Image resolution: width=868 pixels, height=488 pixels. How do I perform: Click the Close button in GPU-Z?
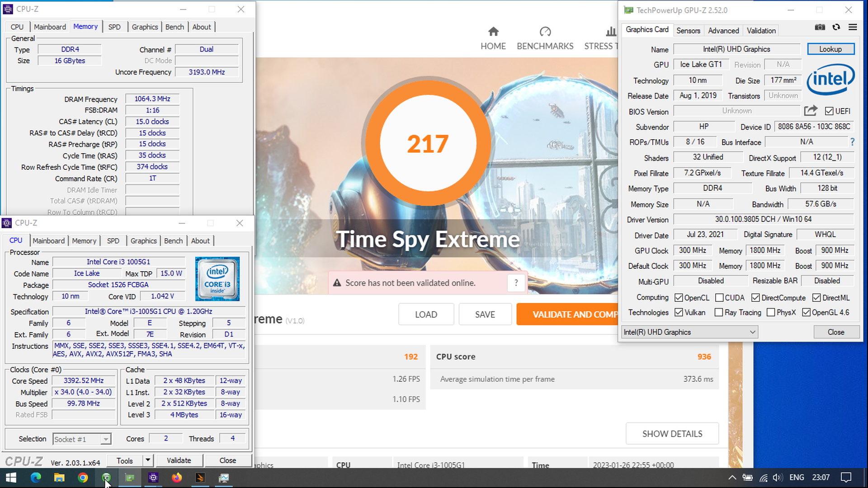click(836, 332)
